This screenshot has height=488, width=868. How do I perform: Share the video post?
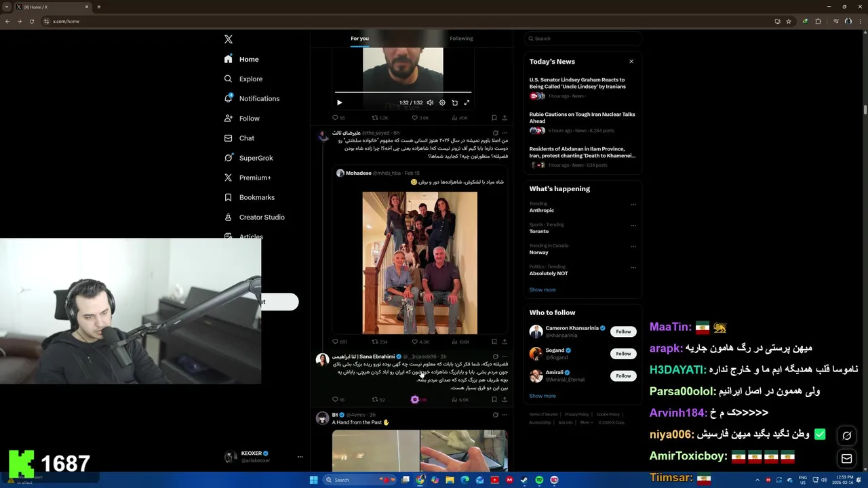(504, 118)
